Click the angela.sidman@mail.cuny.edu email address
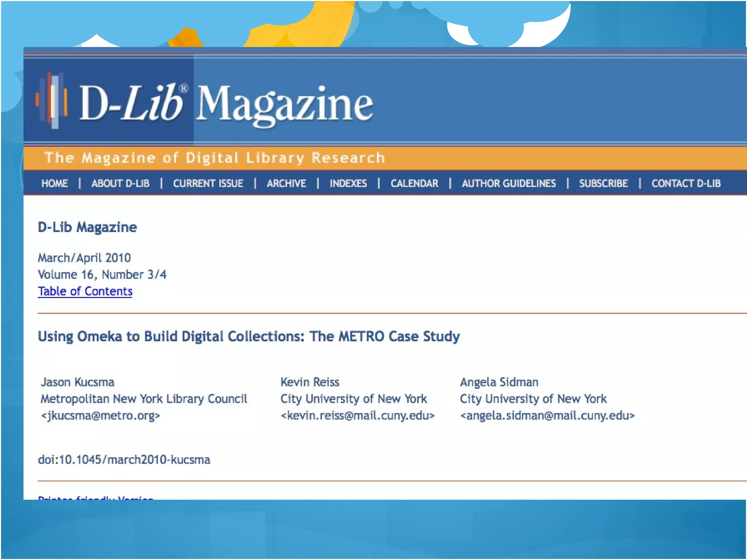Image resolution: width=747 pixels, height=560 pixels. pos(547,416)
